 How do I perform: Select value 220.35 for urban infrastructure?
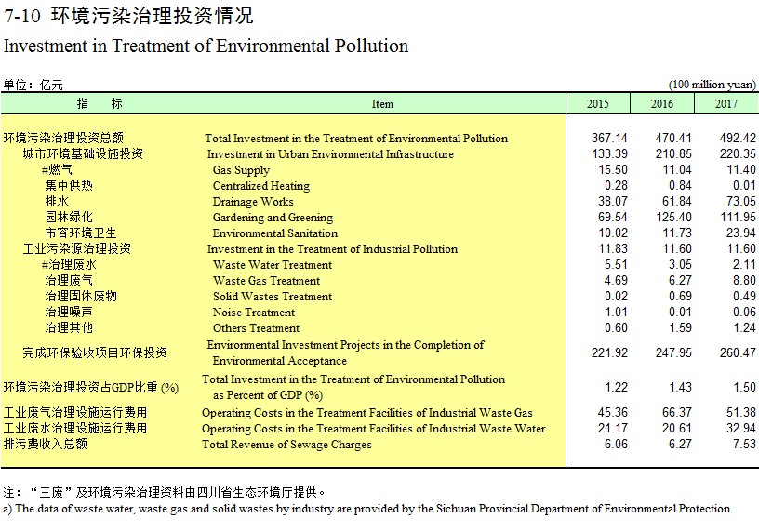pyautogui.click(x=738, y=154)
